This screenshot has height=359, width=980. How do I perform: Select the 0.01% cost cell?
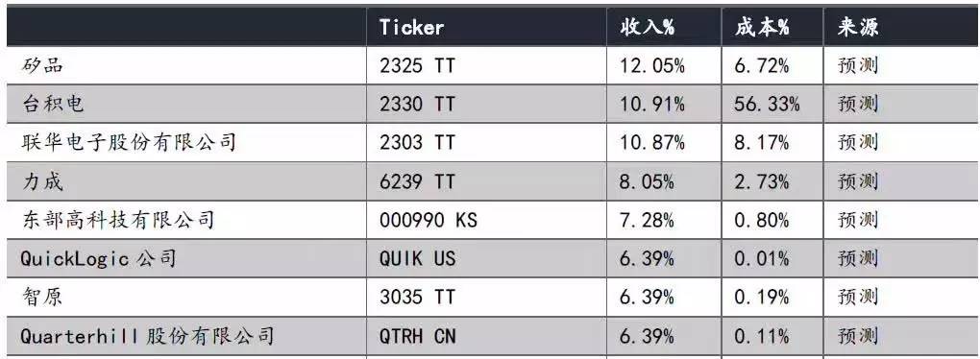pyautogui.click(x=762, y=258)
